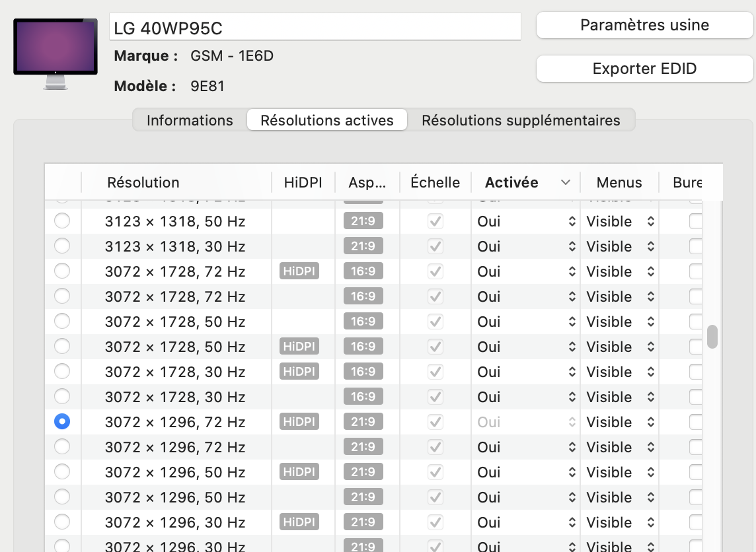Image resolution: width=756 pixels, height=552 pixels.
Task: Sort by the HiDPI column header
Action: click(x=303, y=182)
